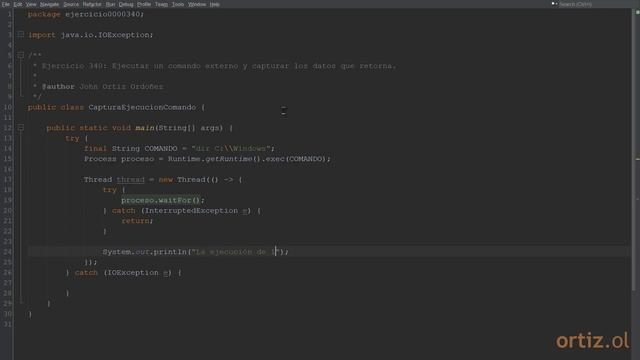Place cursor on 'proceso.waitFor();' text
The image size is (640, 360).
pyautogui.click(x=162, y=200)
